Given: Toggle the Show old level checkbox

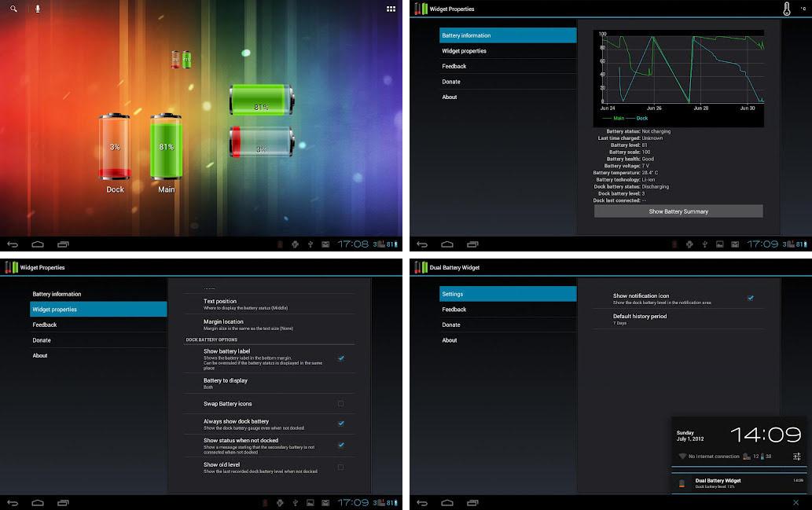Looking at the screenshot, I should click(x=340, y=467).
